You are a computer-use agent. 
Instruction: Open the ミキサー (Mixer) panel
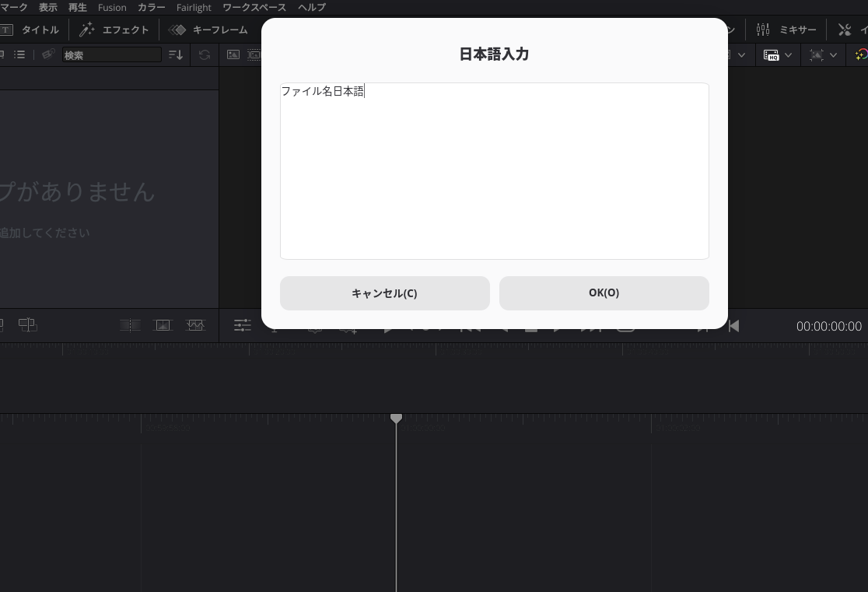pyautogui.click(x=798, y=30)
